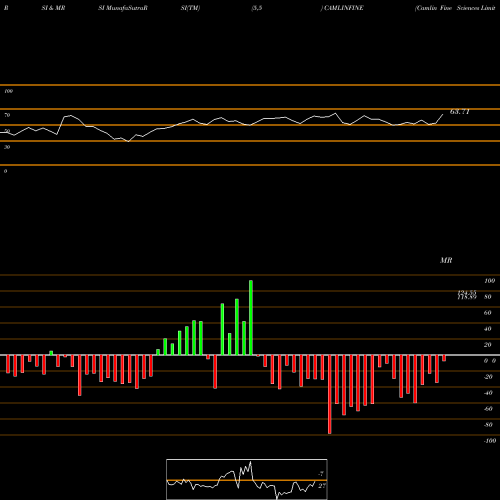The image size is (500, 500).
Task: Click the 'Camlin Fine Sciences' company name
Action: (x=447, y=8)
